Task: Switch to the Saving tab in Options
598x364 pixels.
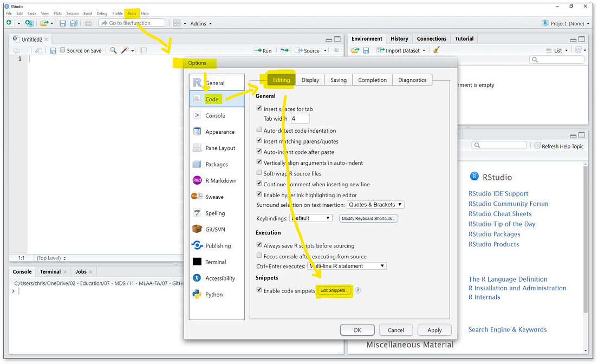Action: point(339,80)
